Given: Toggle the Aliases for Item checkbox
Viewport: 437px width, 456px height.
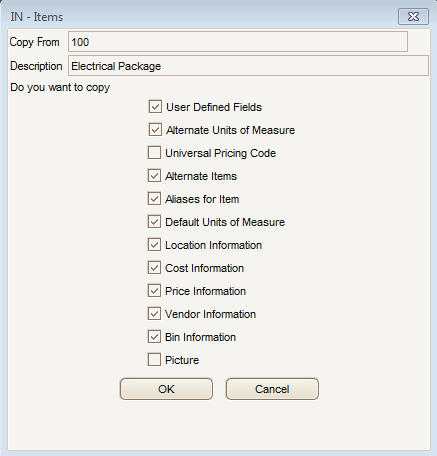Looking at the screenshot, I should pyautogui.click(x=154, y=199).
